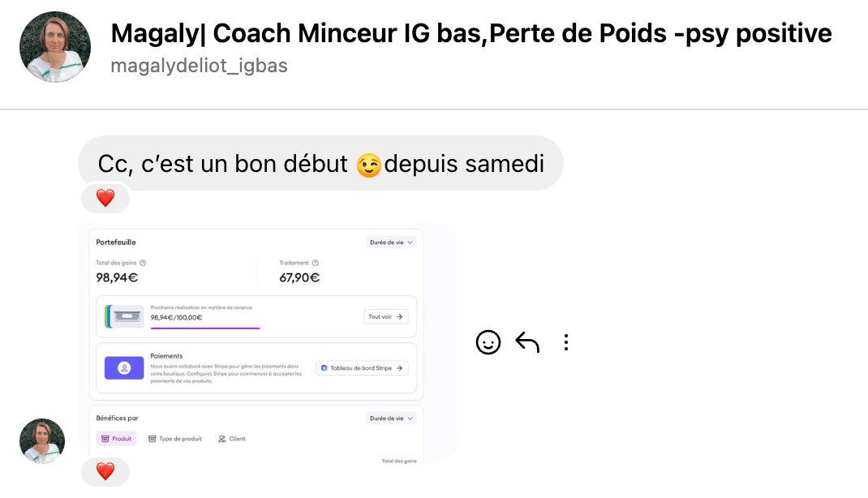Click the Tout voir button
Viewport: 868px width, 498px height.
[x=385, y=317]
